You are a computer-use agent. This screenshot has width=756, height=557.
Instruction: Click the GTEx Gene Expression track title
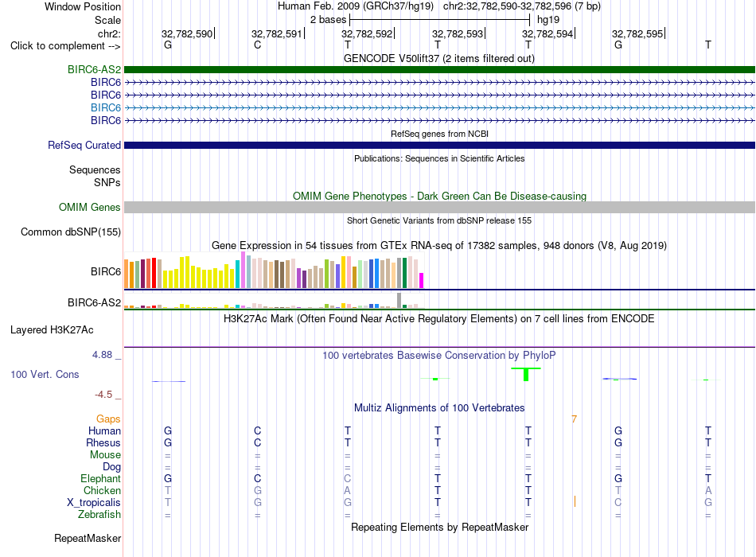[x=439, y=245]
